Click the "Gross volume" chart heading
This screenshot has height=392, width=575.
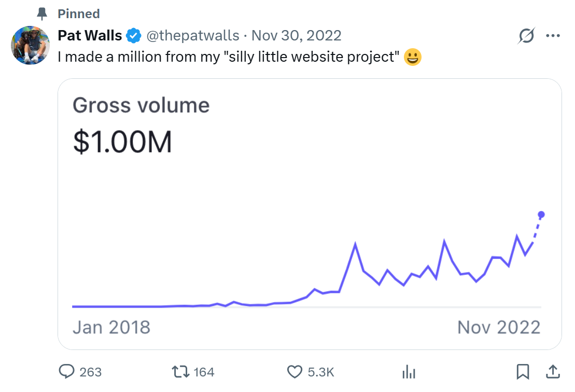click(x=141, y=105)
